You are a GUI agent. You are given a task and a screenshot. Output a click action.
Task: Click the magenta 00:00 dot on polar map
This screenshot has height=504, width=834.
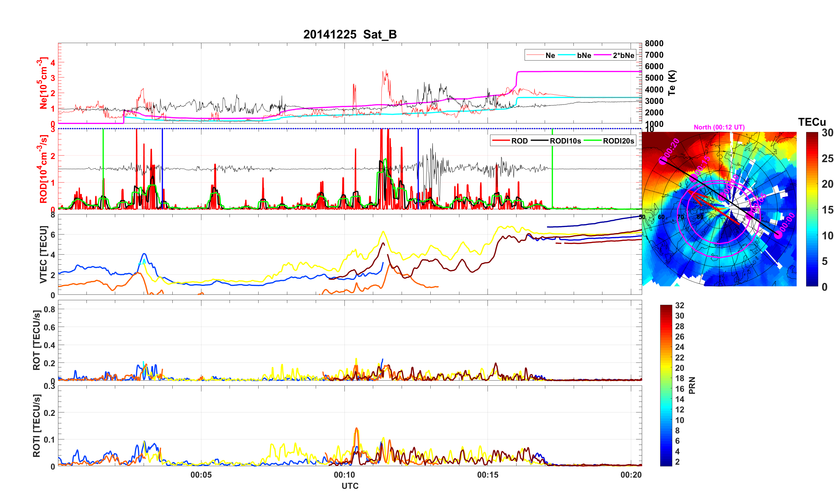point(779,234)
